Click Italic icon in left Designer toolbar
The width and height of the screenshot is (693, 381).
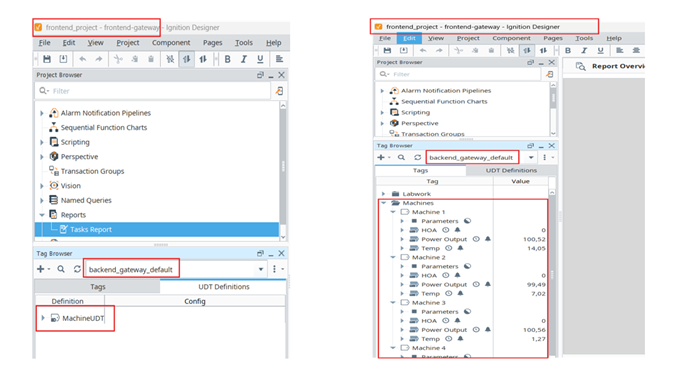(244, 59)
